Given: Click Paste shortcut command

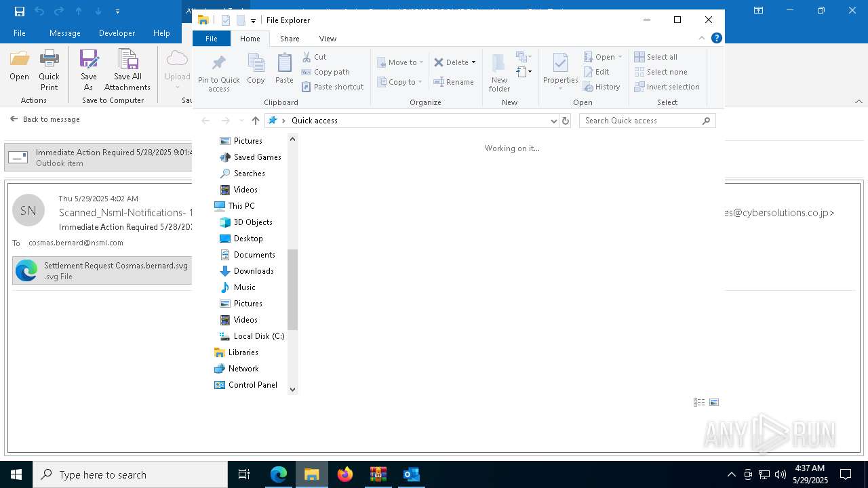Looking at the screenshot, I should (x=332, y=87).
